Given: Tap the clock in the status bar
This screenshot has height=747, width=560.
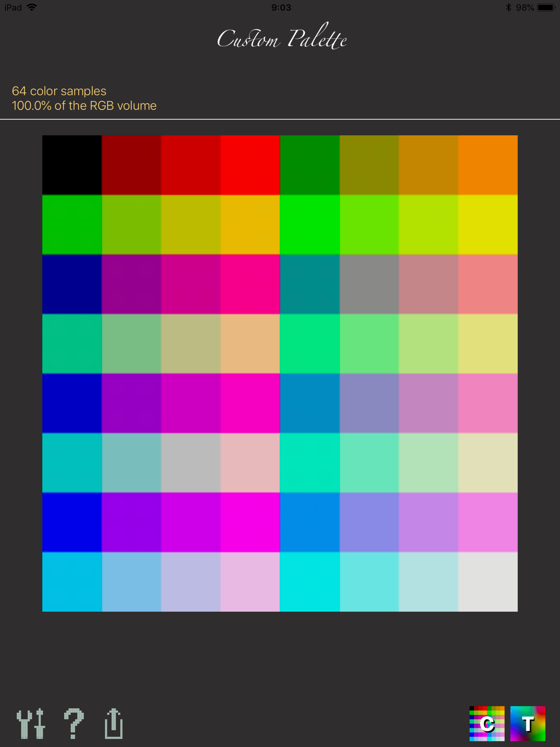Looking at the screenshot, I should 281,7.
